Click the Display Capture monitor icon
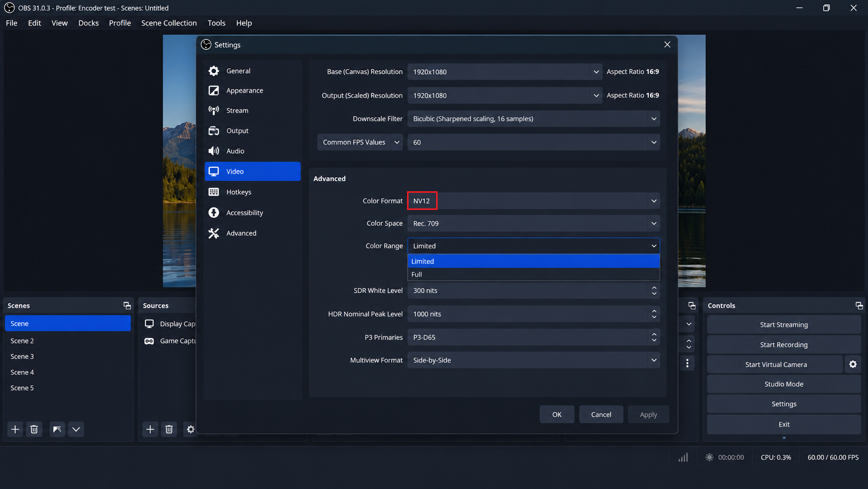868x489 pixels. pos(150,324)
